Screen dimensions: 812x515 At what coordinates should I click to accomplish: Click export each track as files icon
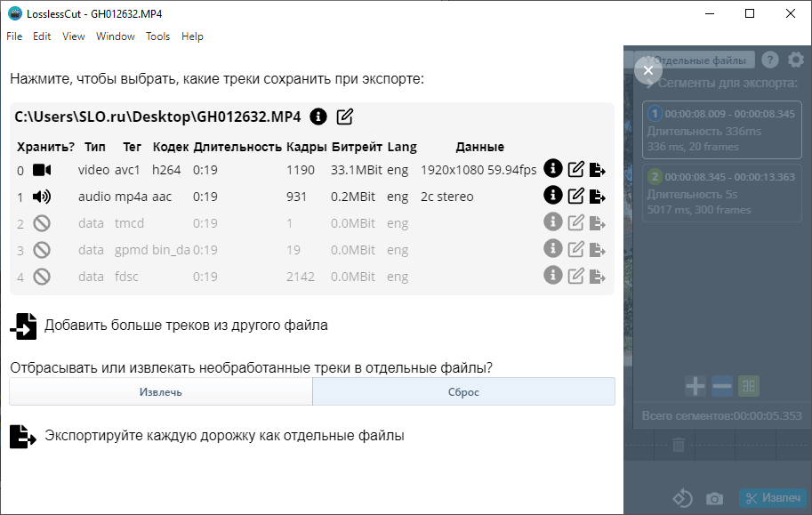[23, 436]
